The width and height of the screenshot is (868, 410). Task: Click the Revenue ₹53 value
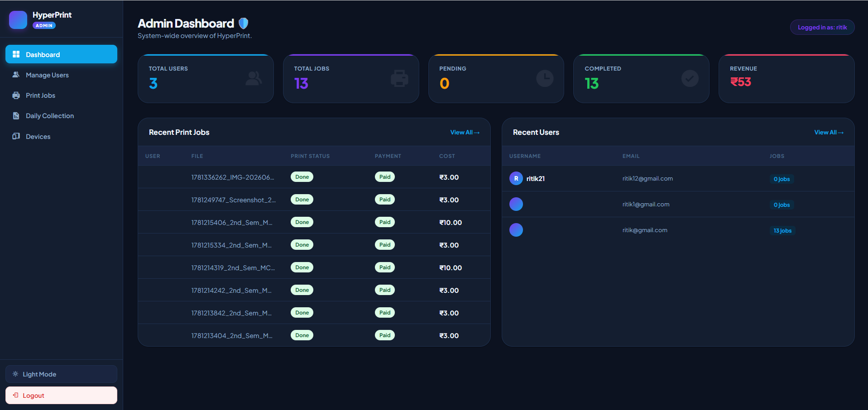tap(741, 82)
